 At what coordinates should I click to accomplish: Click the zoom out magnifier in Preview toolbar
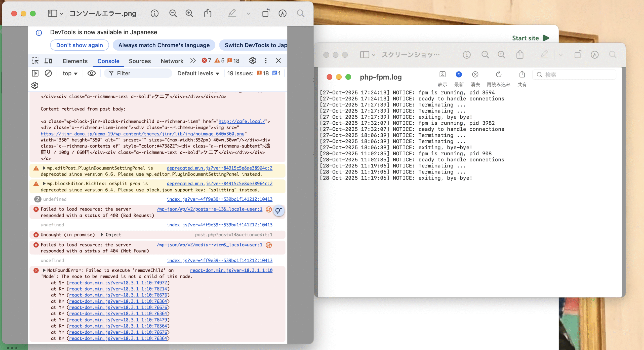pyautogui.click(x=173, y=13)
